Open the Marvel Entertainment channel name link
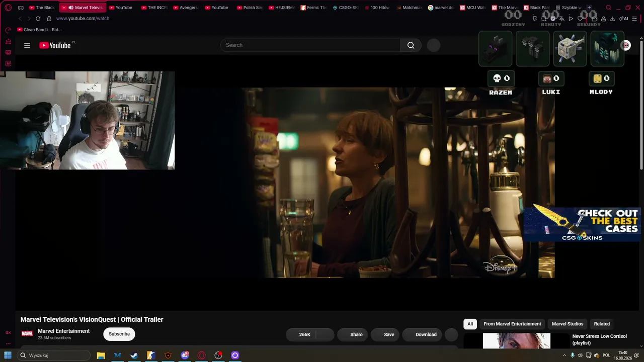 [64, 331]
